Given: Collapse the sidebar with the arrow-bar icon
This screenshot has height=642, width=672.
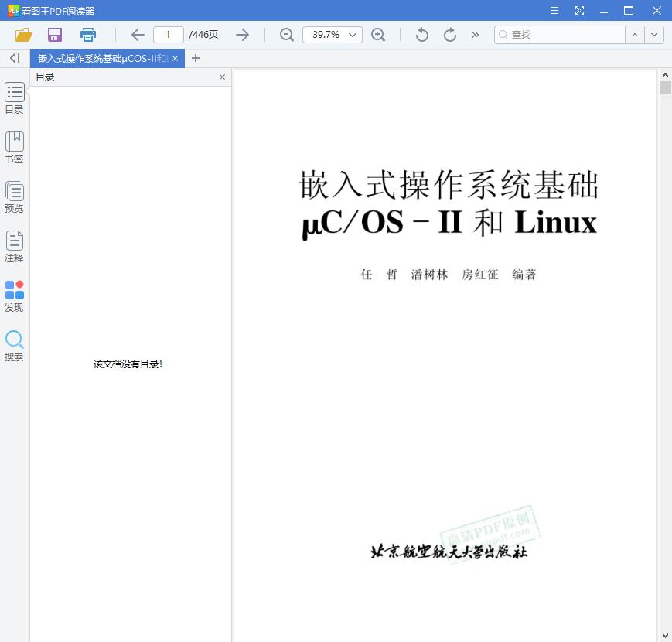Looking at the screenshot, I should (15, 58).
